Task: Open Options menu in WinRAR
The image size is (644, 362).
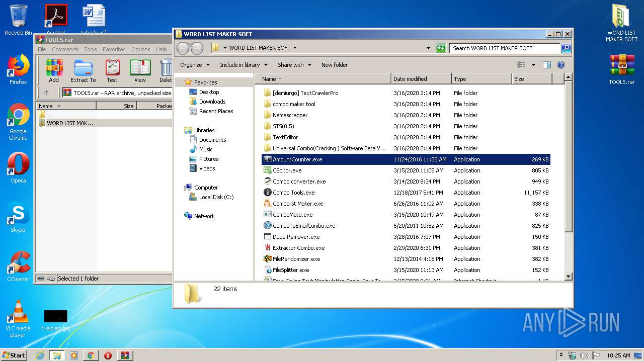Action: pos(141,49)
